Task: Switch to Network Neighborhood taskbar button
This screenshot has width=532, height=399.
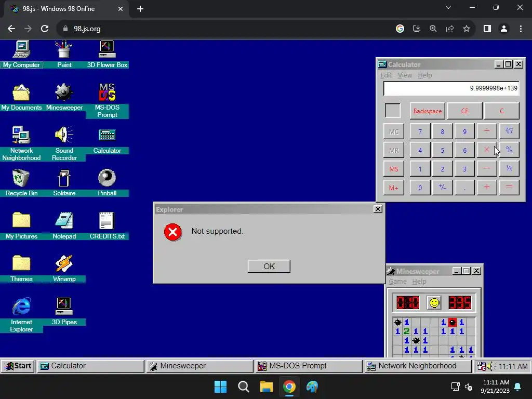Action: pos(418,366)
